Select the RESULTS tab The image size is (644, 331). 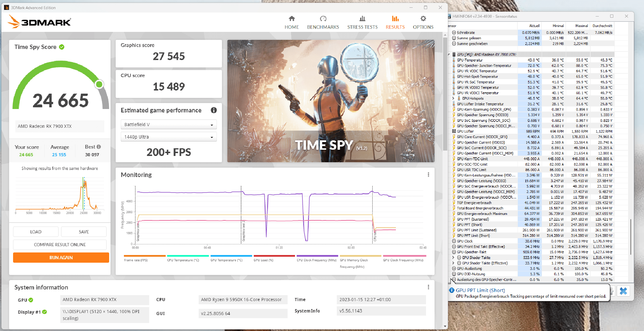tap(395, 22)
